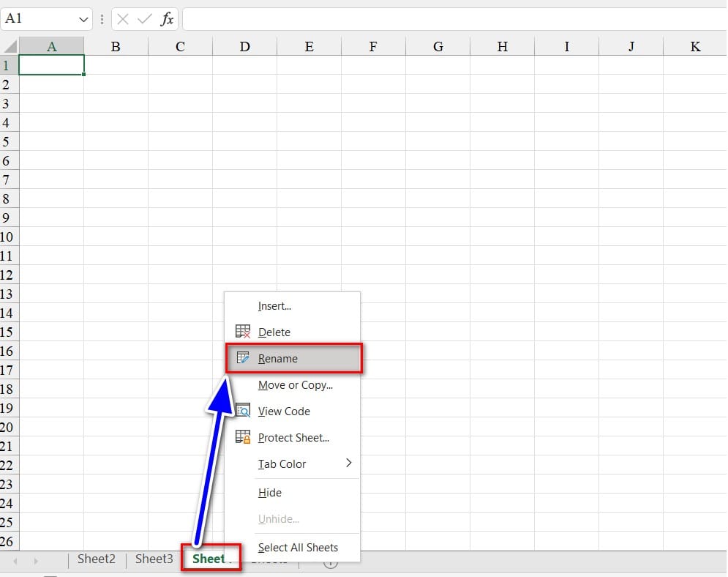Click the View Code magnifier icon
This screenshot has height=577, width=728.
click(243, 411)
